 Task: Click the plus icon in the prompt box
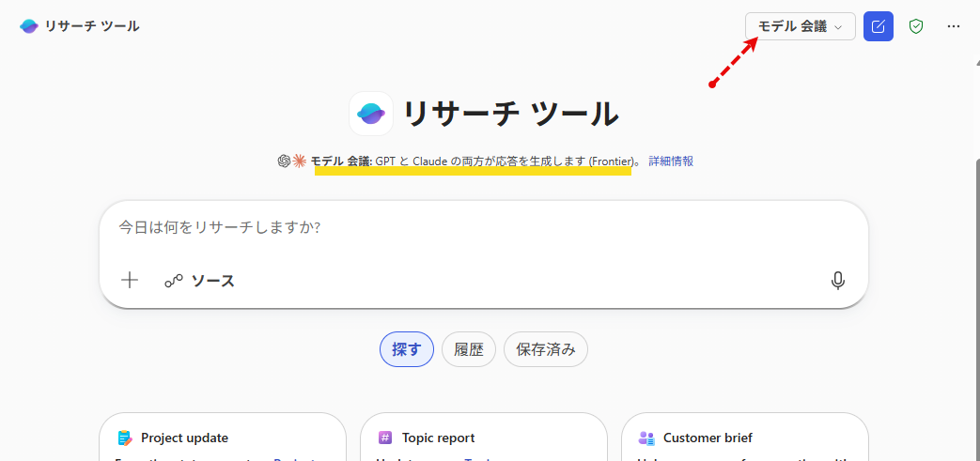[x=130, y=280]
